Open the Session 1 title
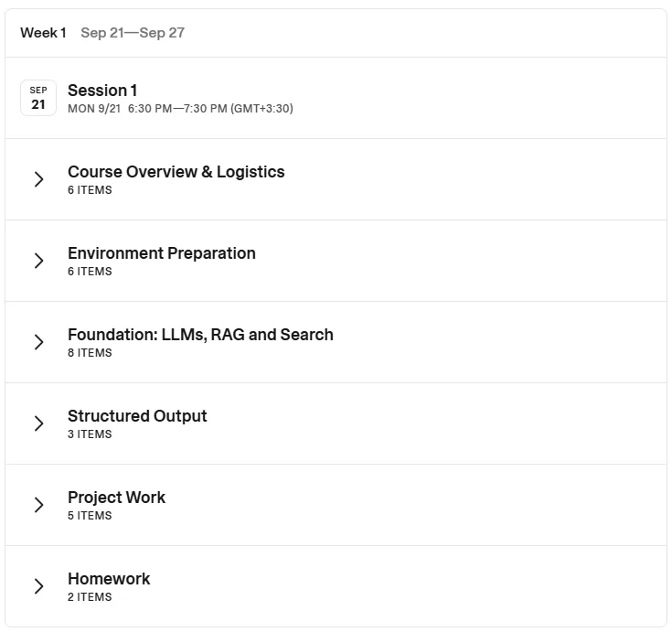The height and width of the screenshot is (632, 672). pos(102,91)
